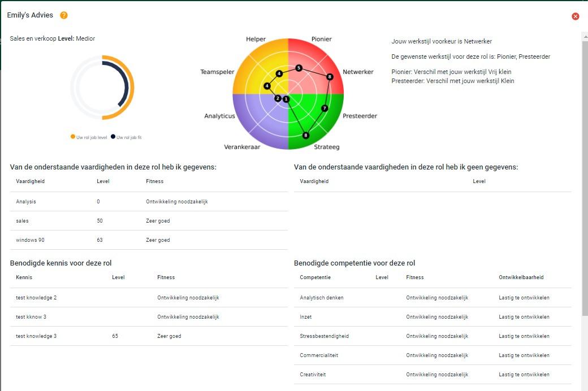Click the Presteerder point marked 7

pyautogui.click(x=325, y=108)
